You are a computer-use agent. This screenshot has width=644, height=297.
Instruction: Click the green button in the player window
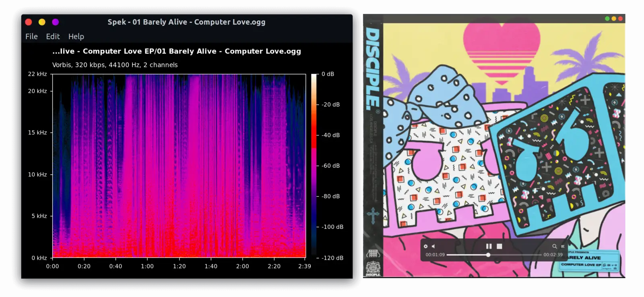[x=607, y=19]
